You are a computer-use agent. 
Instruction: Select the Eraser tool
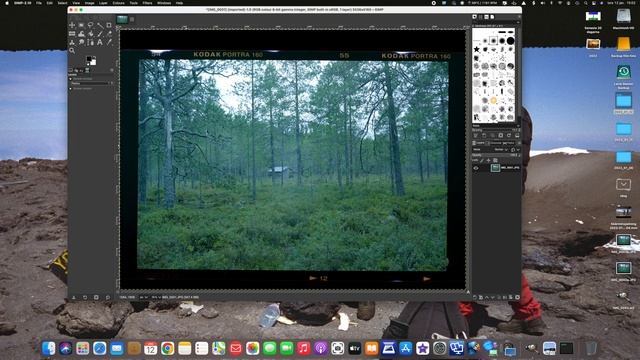pos(109,33)
